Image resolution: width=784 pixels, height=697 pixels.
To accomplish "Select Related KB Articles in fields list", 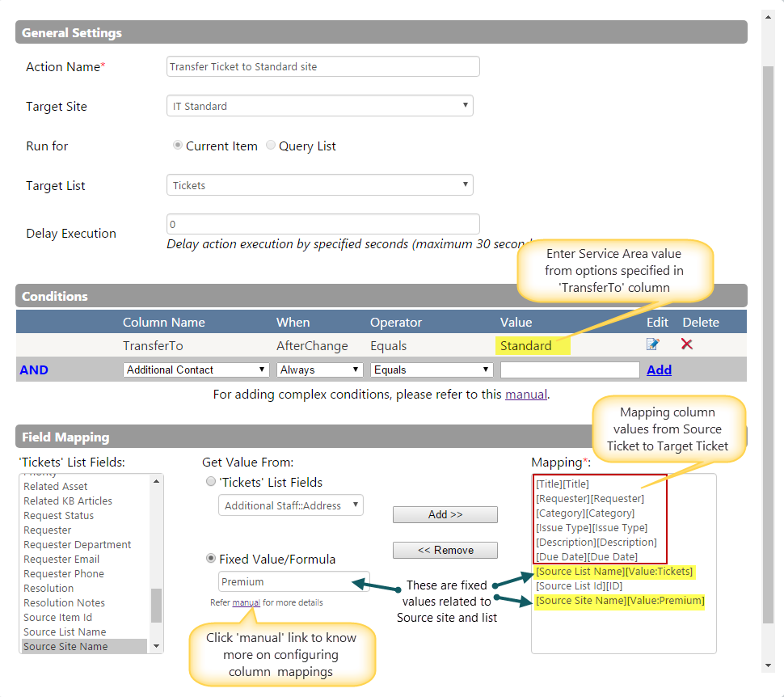I will click(x=68, y=501).
